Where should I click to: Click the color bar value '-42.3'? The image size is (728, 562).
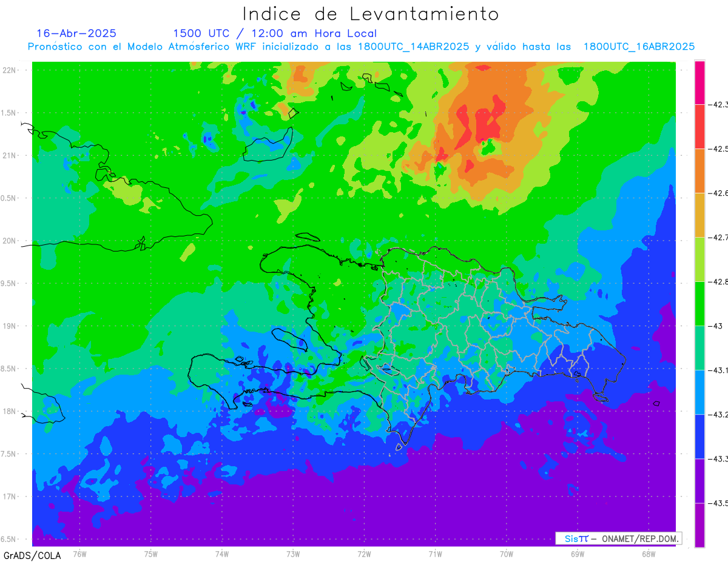pos(719,104)
